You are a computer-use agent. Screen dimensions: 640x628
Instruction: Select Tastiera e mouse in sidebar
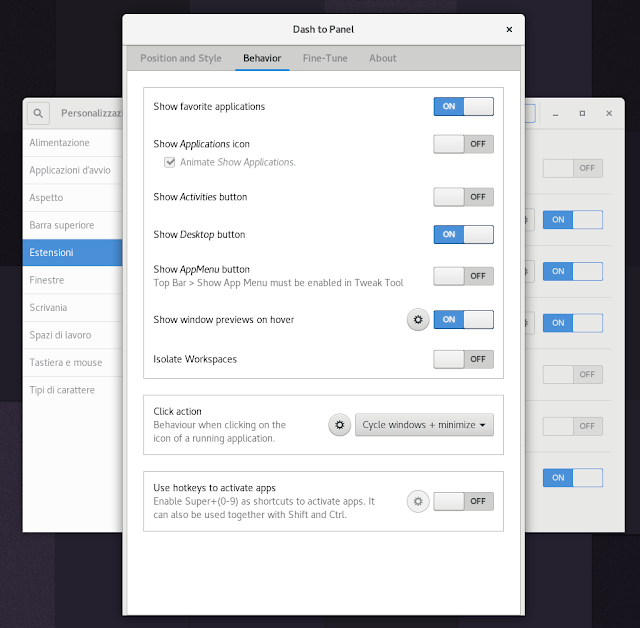coord(73,363)
